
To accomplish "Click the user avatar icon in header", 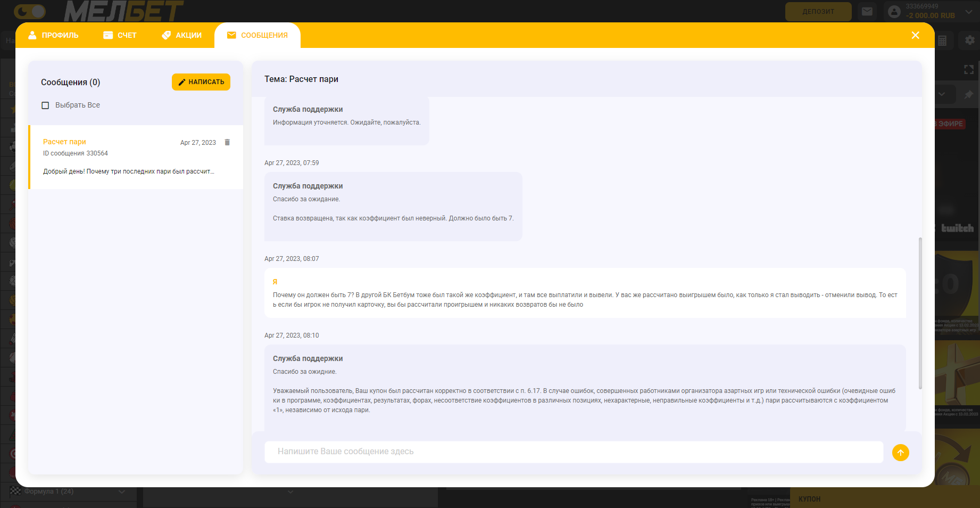I will 894,12.
